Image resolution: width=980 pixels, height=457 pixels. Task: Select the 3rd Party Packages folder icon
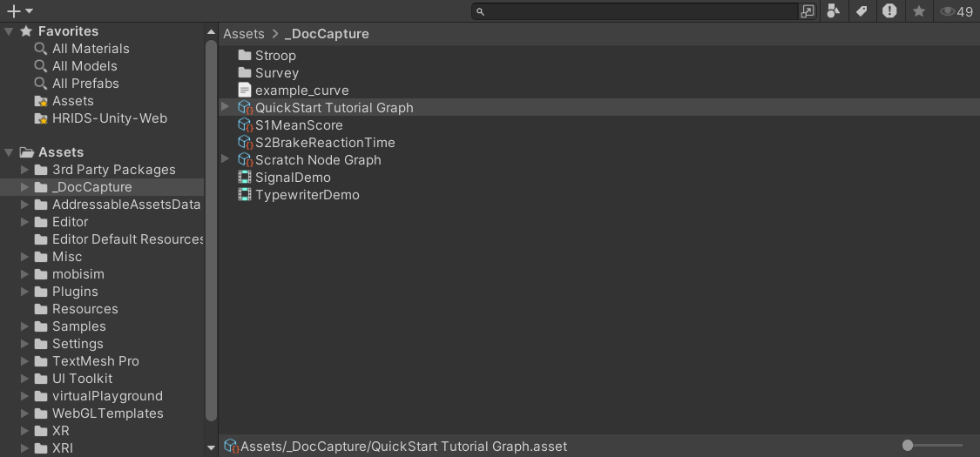click(x=41, y=170)
